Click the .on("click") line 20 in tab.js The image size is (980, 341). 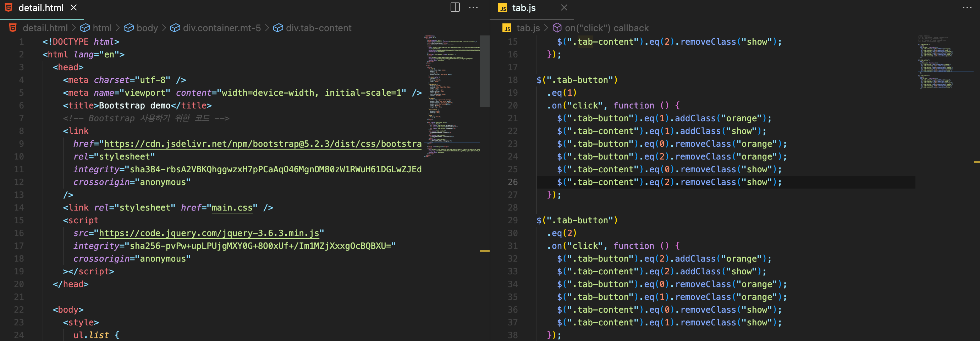[x=613, y=105]
